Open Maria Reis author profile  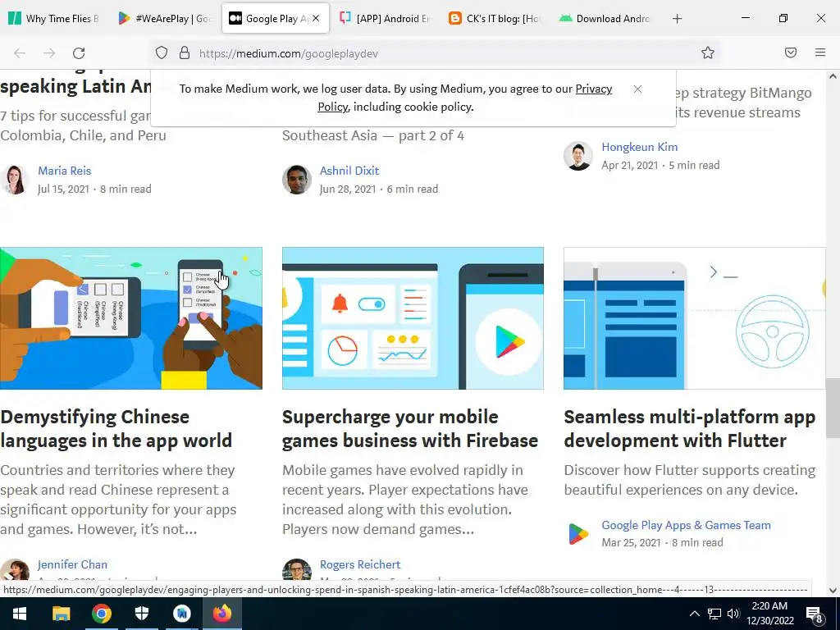tap(64, 171)
